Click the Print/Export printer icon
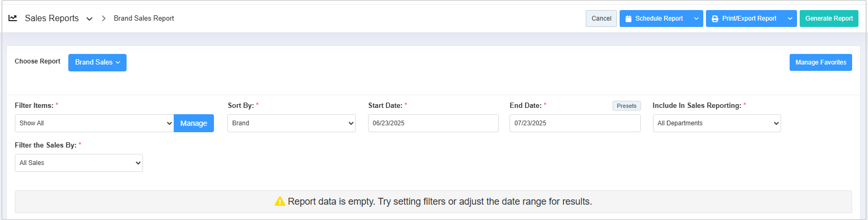 click(x=715, y=19)
